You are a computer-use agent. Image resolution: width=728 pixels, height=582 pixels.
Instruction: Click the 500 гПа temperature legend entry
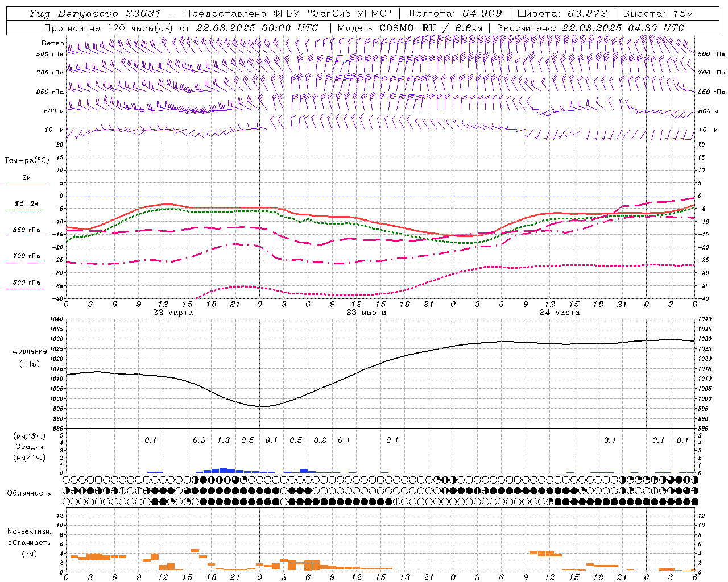(26, 284)
